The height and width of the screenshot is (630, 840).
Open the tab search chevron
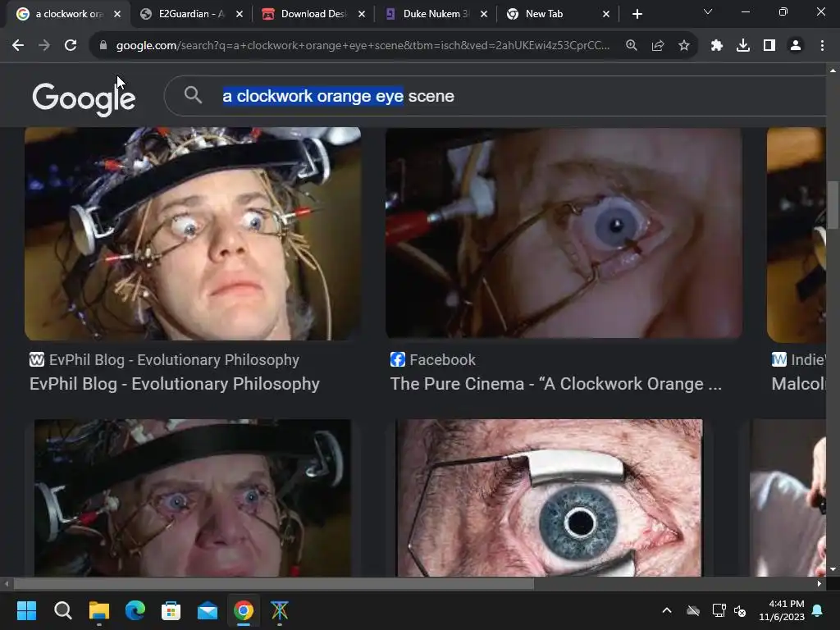point(708,11)
